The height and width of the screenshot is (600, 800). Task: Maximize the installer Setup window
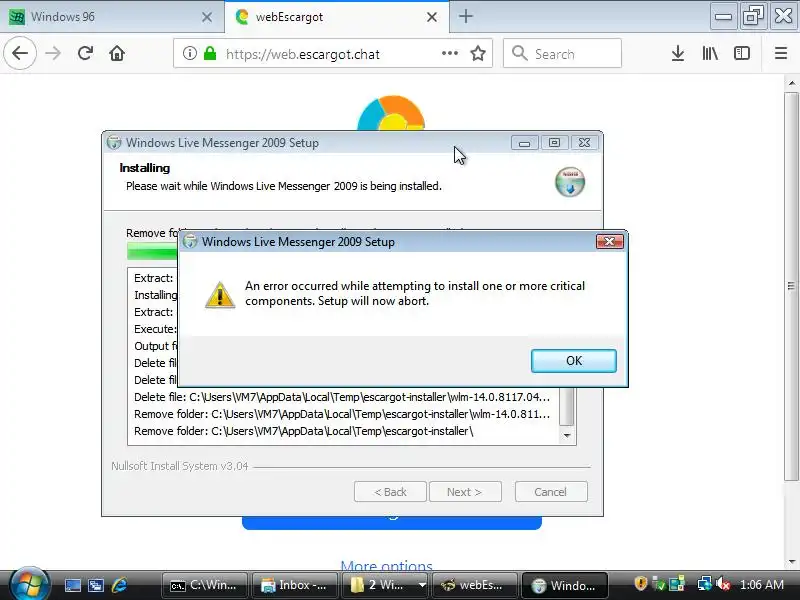tap(554, 143)
